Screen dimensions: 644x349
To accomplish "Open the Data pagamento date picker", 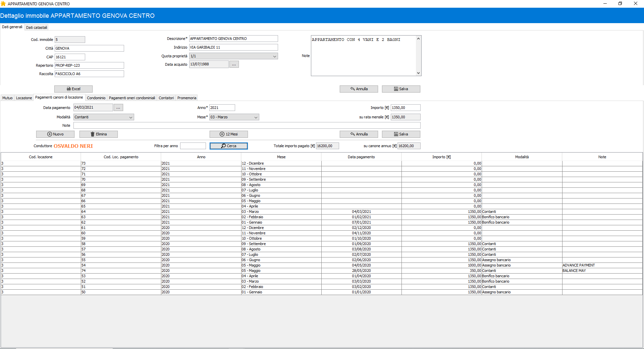I will click(x=118, y=108).
